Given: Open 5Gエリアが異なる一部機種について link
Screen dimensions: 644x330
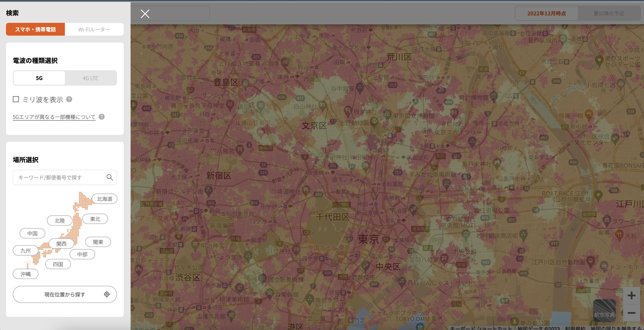Looking at the screenshot, I should pos(54,117).
